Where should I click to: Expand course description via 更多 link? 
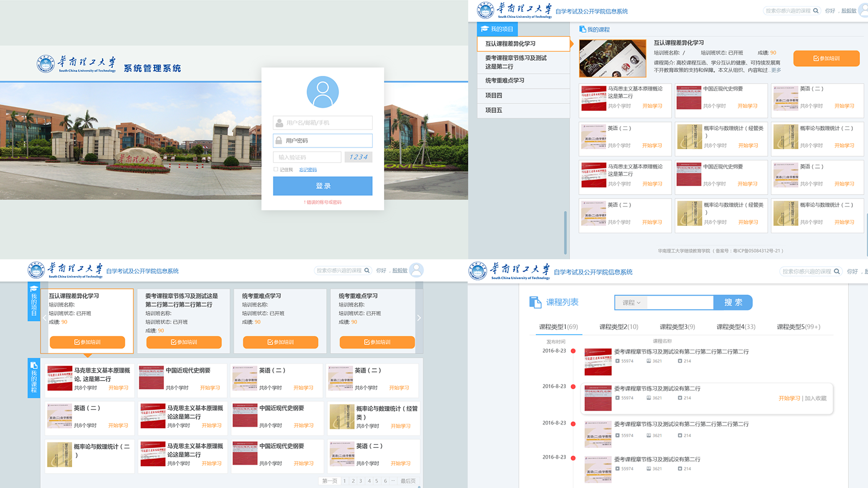(776, 70)
